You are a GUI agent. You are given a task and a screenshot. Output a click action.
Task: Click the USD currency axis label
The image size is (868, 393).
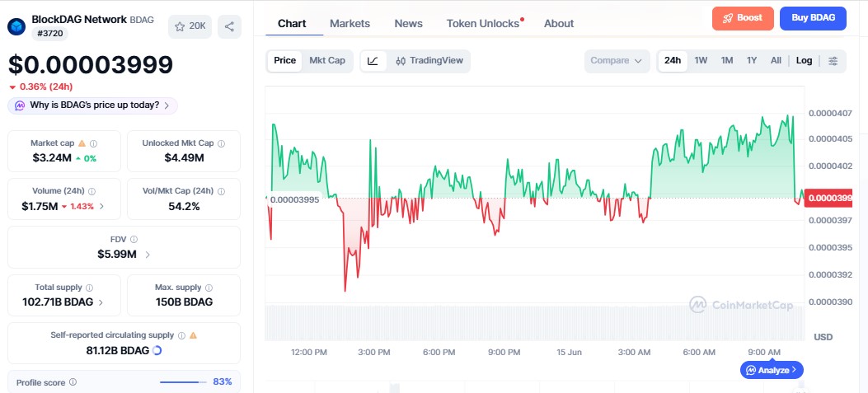point(823,337)
